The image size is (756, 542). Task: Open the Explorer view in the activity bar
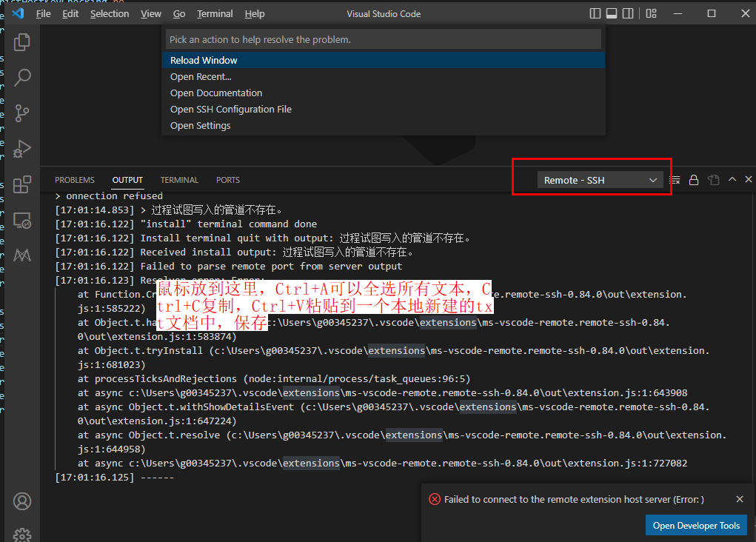[x=21, y=42]
